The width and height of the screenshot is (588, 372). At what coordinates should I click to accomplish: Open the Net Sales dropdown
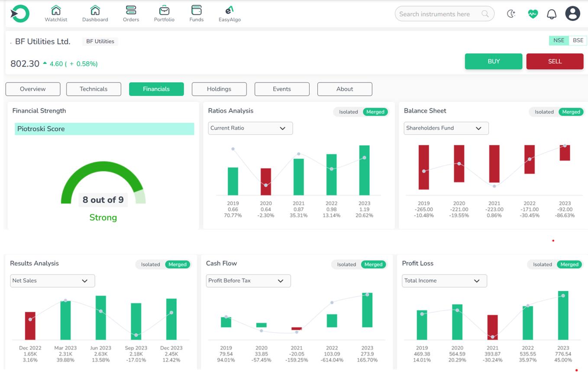[x=52, y=281]
